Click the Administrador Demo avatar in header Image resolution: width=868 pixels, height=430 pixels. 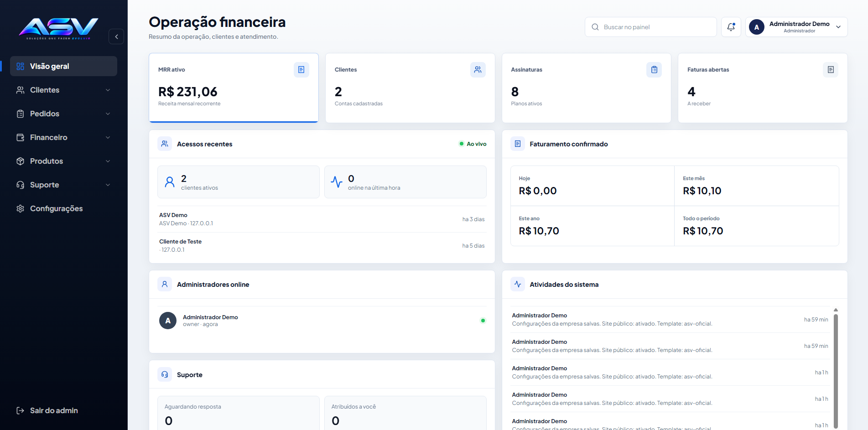pyautogui.click(x=757, y=27)
